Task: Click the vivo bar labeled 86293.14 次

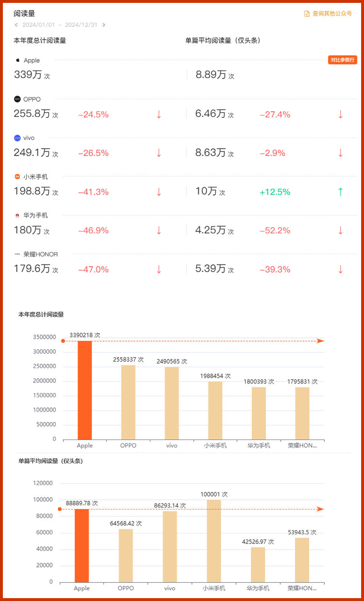Action: (x=170, y=547)
